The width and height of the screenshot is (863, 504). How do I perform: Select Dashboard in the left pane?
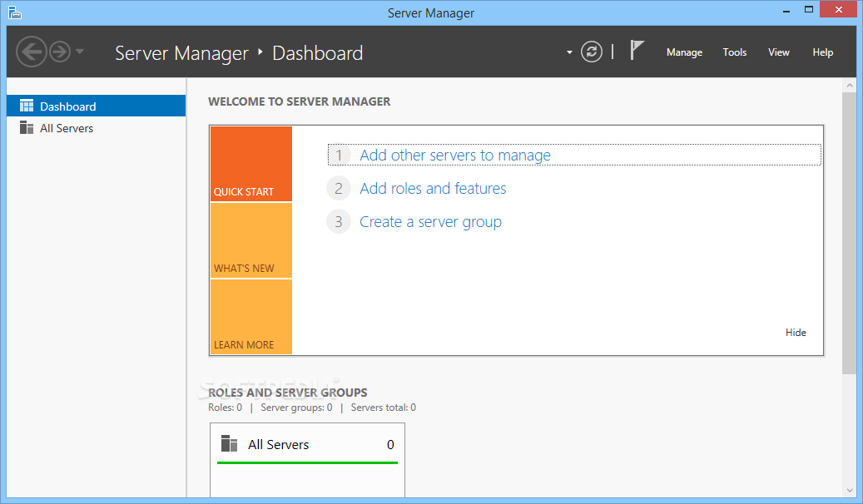[x=97, y=106]
